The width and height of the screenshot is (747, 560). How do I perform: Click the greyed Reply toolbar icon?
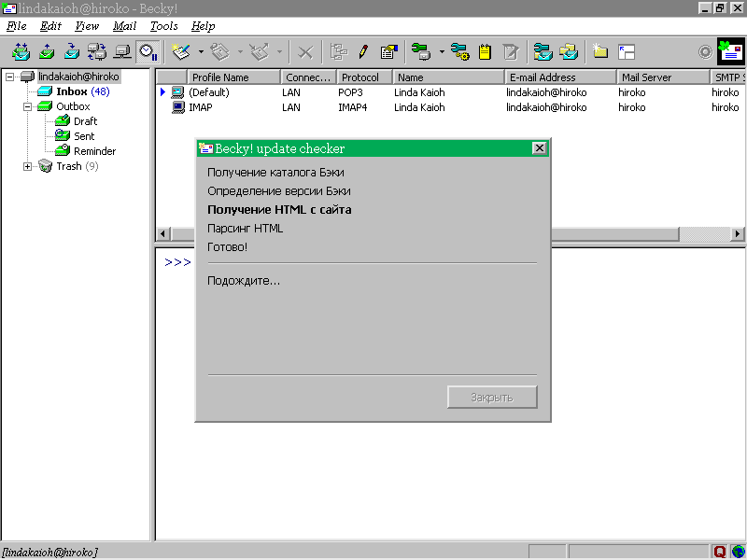pos(220,51)
